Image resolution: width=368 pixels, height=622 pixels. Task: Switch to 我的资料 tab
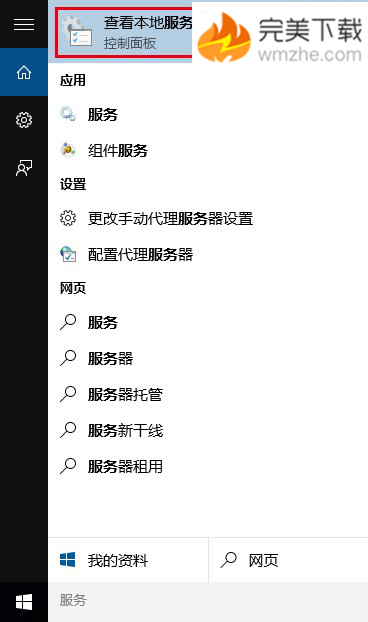(128, 560)
